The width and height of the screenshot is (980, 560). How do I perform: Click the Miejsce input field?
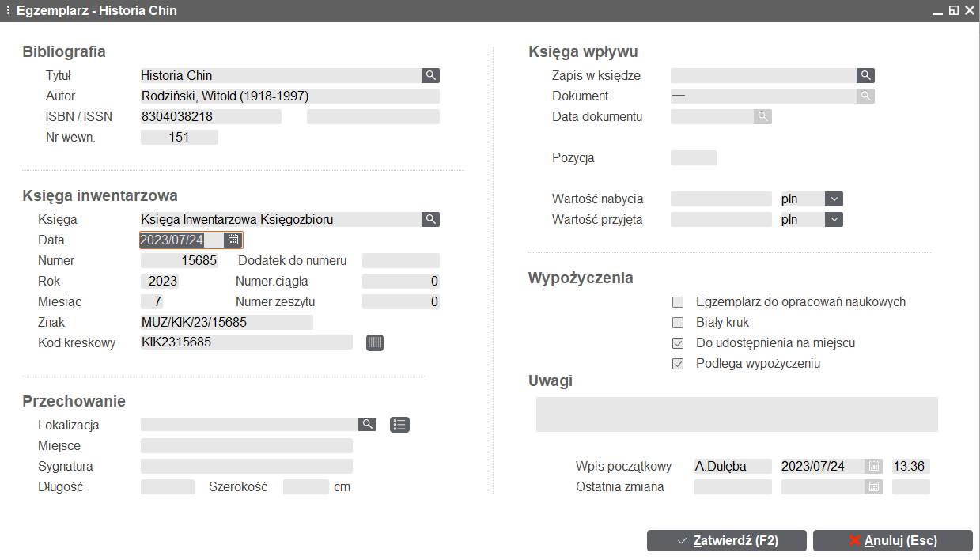click(247, 445)
